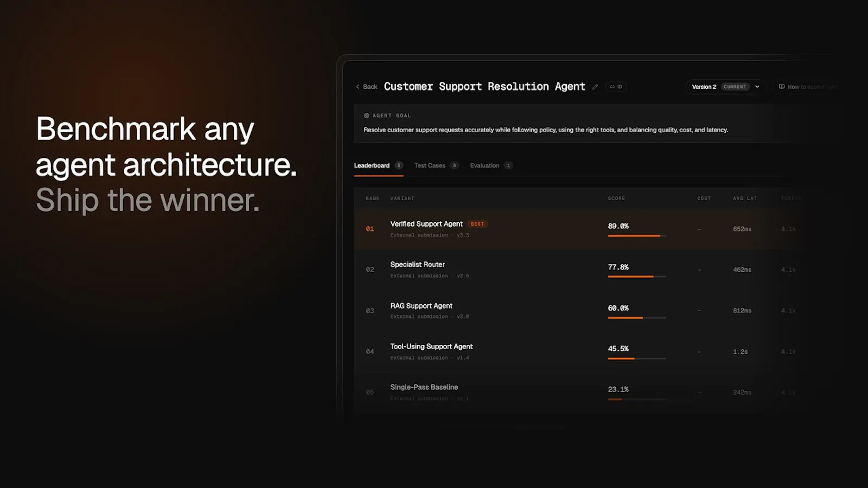Click the Agent Goal target icon
Image resolution: width=868 pixels, height=488 pixels.
pyautogui.click(x=366, y=115)
